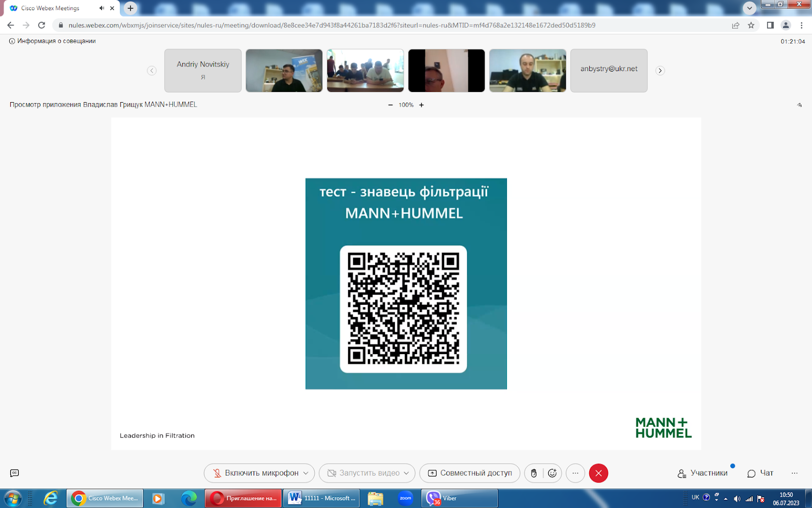This screenshot has width=812, height=508.
Task: Close the Cisco Webex Meetings tab
Action: 112,8
